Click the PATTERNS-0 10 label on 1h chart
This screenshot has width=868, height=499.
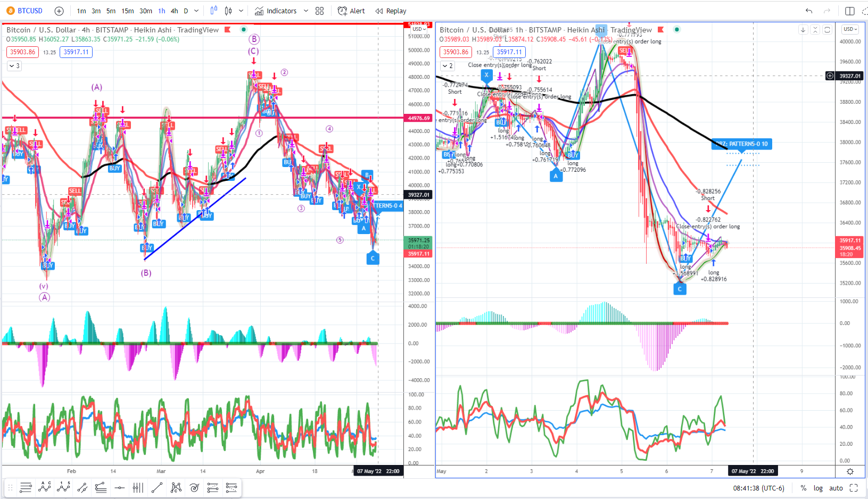741,144
